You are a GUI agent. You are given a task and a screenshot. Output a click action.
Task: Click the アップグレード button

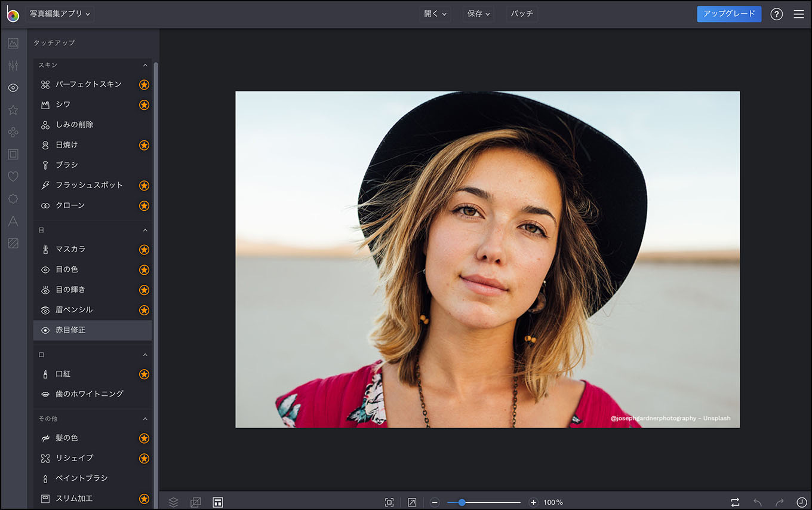(x=729, y=14)
